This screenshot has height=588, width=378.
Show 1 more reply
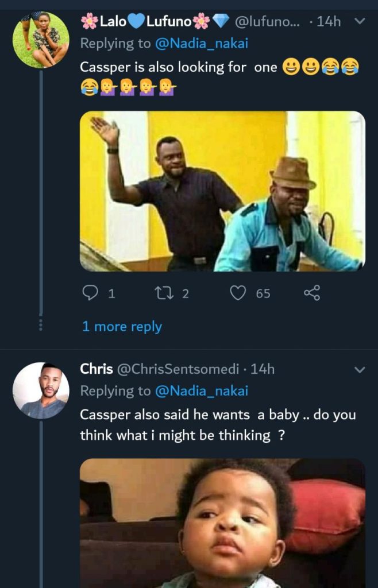(x=122, y=327)
